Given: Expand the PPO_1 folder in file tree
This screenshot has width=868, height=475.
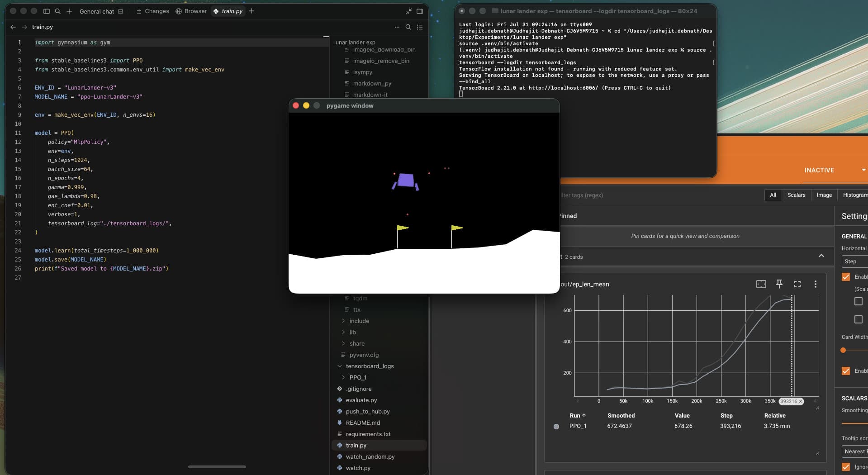Looking at the screenshot, I should click(343, 377).
